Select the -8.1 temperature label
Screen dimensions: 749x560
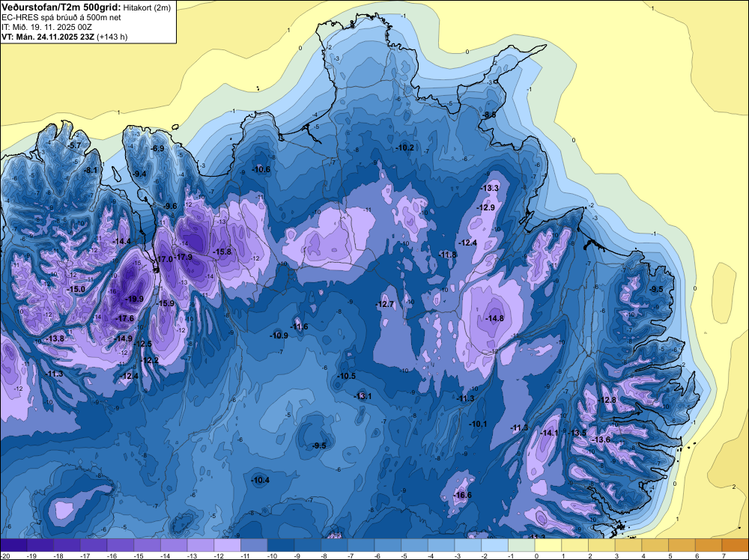(x=91, y=170)
